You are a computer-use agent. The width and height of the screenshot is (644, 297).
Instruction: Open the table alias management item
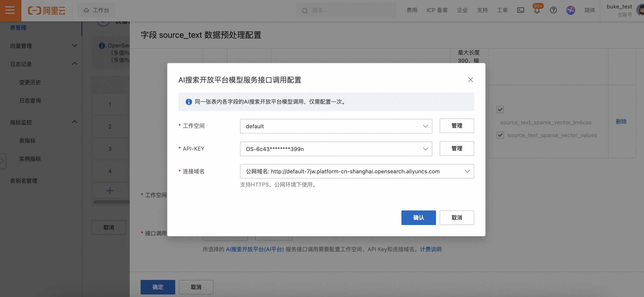(23, 181)
